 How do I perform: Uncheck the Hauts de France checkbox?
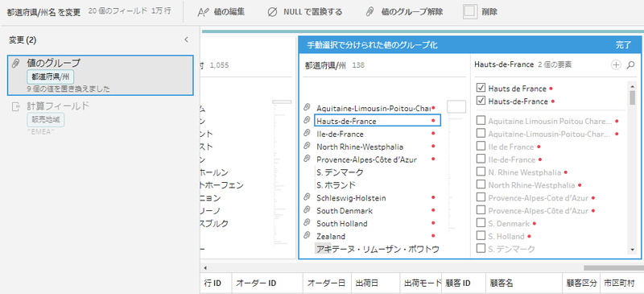[x=481, y=88]
